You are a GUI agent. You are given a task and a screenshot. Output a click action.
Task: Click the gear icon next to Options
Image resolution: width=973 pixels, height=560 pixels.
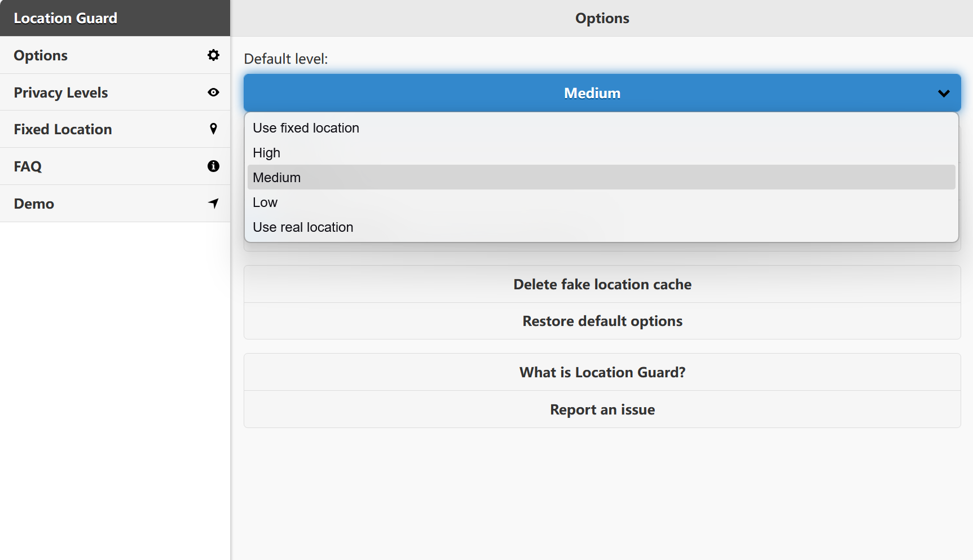213,55
